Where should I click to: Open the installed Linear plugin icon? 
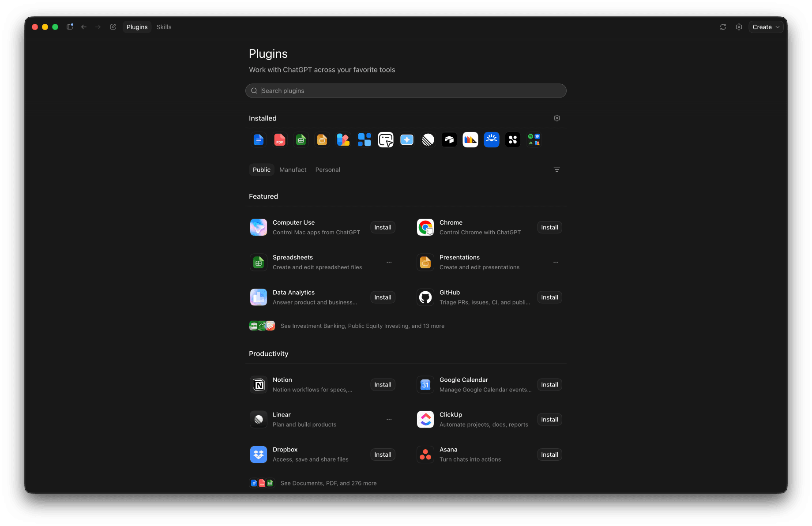pos(428,140)
